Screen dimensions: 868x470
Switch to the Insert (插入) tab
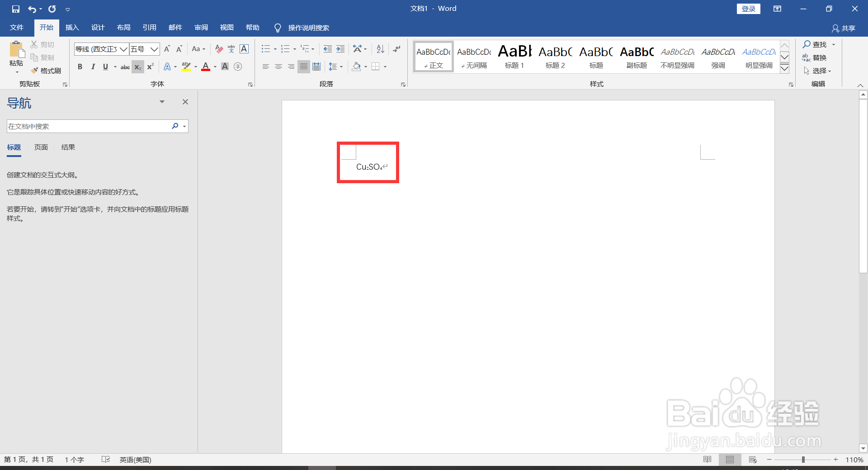coord(72,28)
